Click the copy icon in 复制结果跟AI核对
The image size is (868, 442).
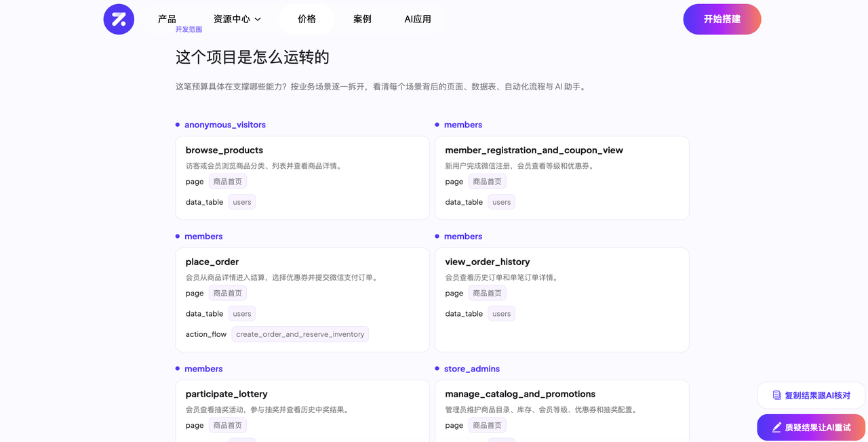tap(776, 395)
